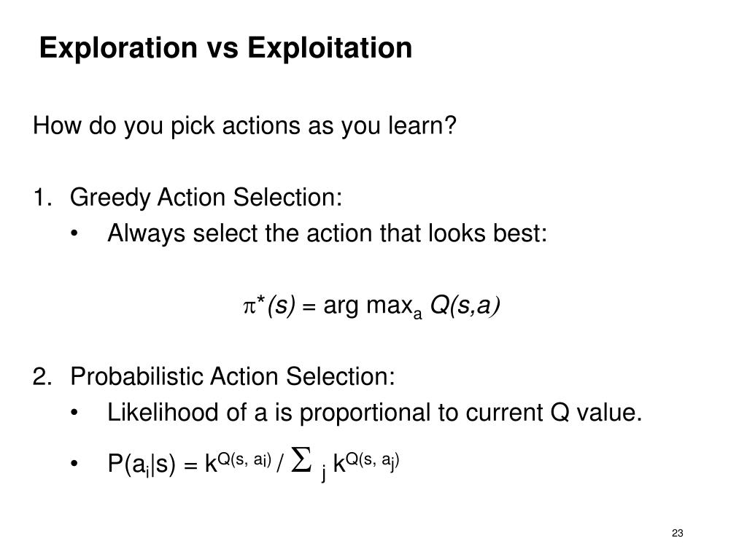The height and width of the screenshot is (560, 747).
Task: Select the Greedy Action Selection heading
Action: 206,197
